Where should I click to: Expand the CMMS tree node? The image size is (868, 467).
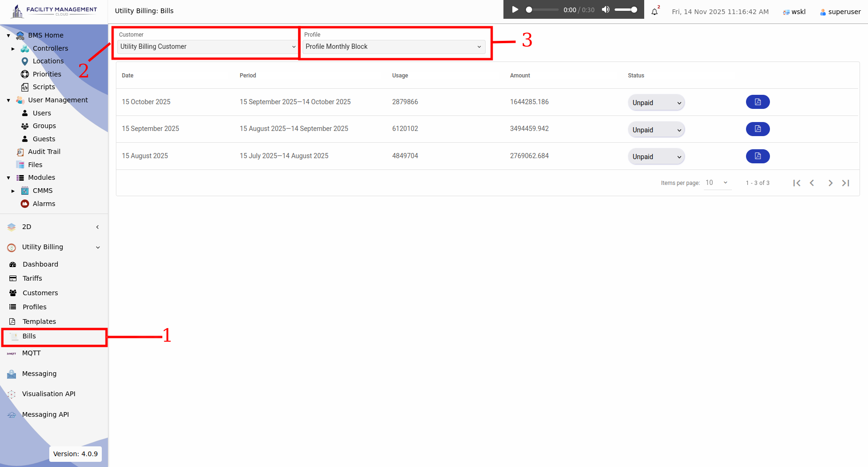13,191
